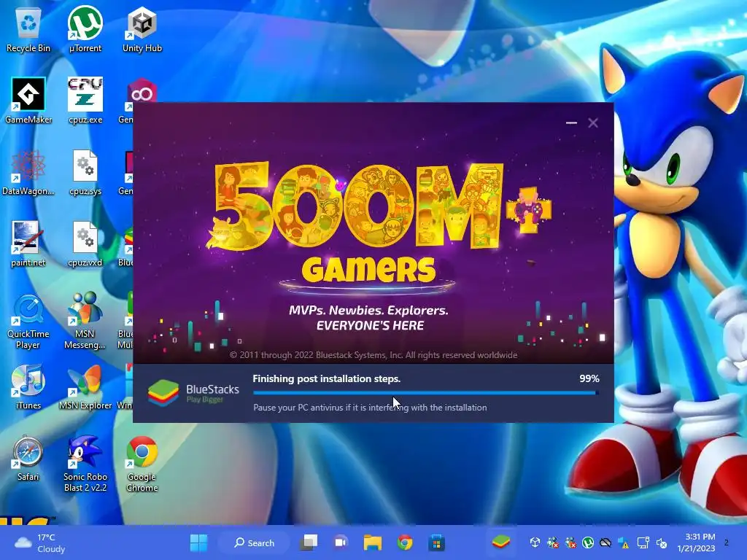Open the clock and calendar at 3:31 PM
Image resolution: width=747 pixels, height=560 pixels.
(x=696, y=542)
